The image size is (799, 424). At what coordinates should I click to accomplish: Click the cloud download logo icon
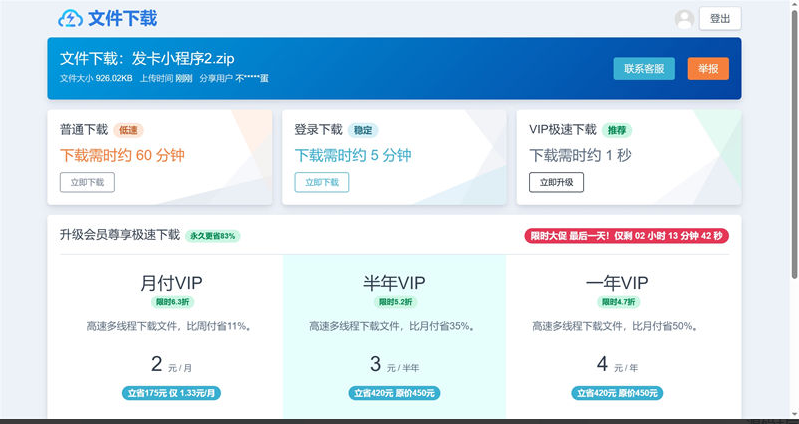click(71, 18)
